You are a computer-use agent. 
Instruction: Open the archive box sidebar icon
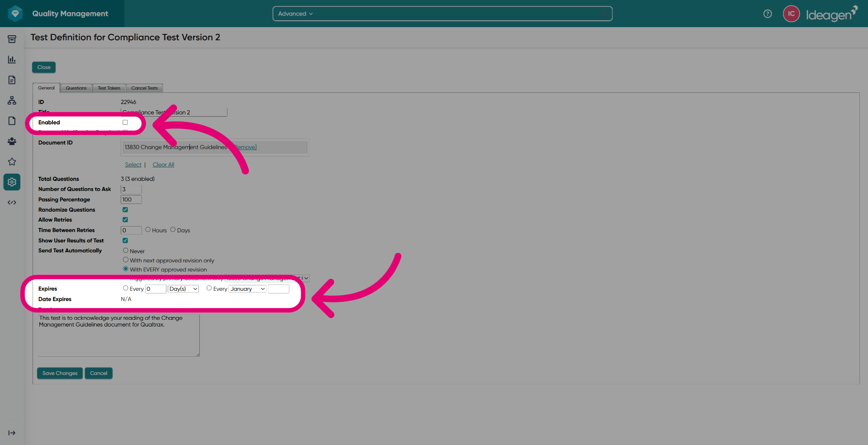tap(12, 39)
